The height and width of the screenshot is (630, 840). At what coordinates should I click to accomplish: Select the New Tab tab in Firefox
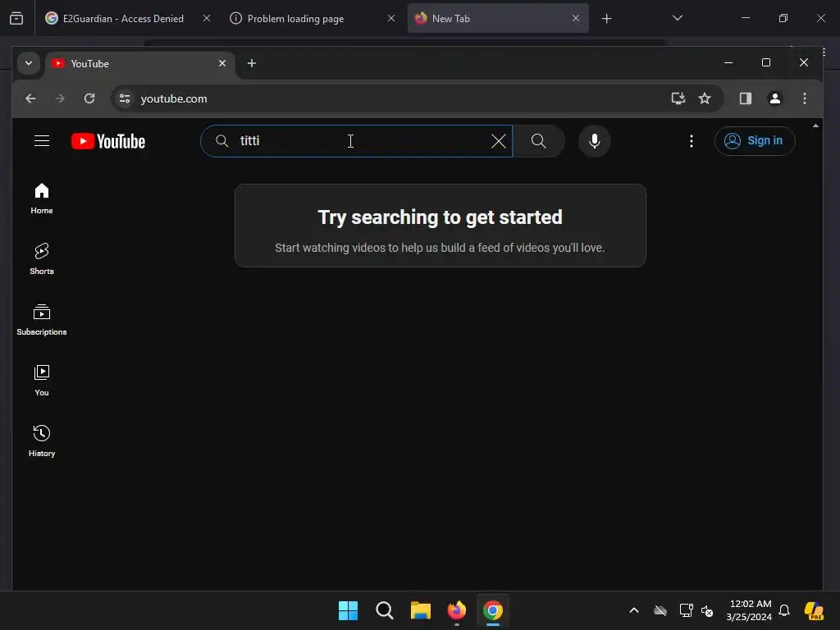coord(498,18)
